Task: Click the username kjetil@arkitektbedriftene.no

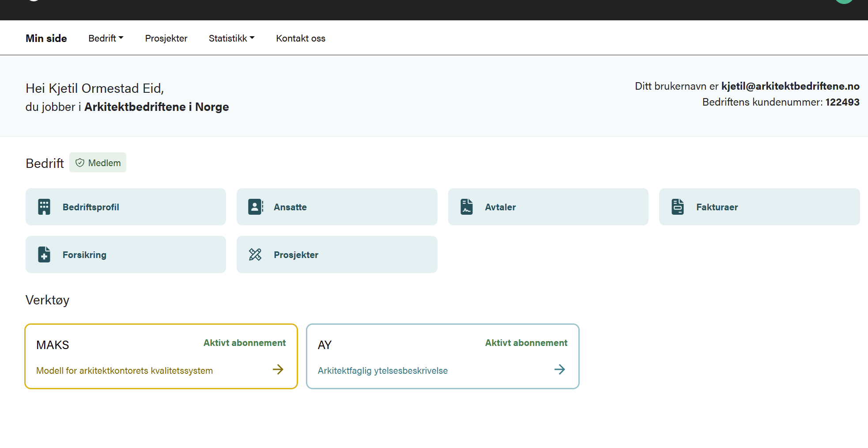Action: click(x=790, y=86)
